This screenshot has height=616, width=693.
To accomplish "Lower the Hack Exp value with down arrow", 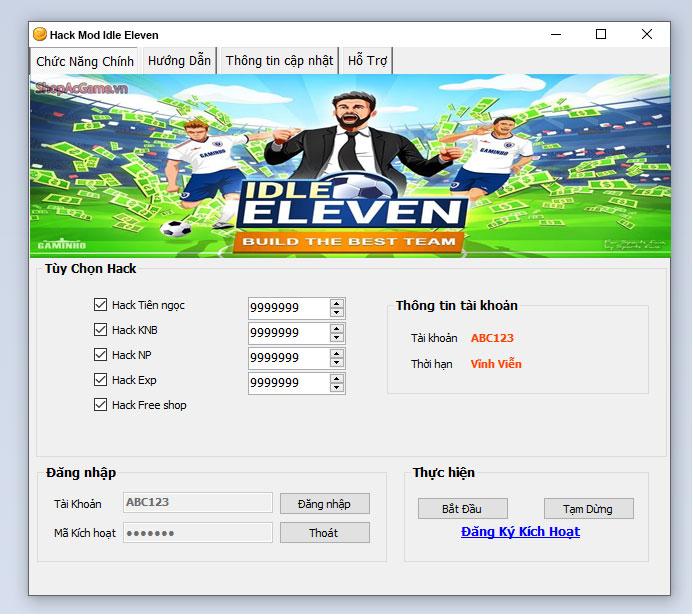I will pyautogui.click(x=337, y=388).
